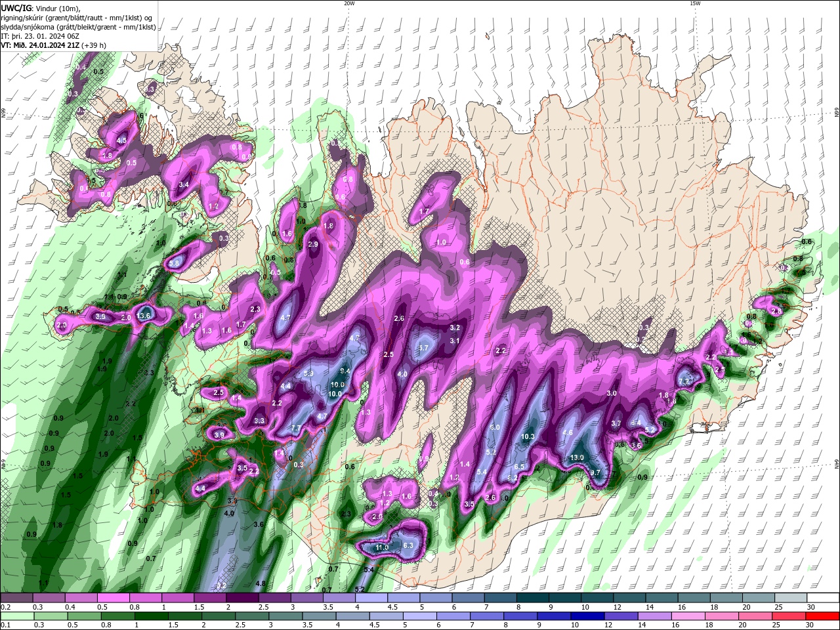Click the 3.0 precipitation value on the map
Viewport: 840px width, 630px height.
612,393
